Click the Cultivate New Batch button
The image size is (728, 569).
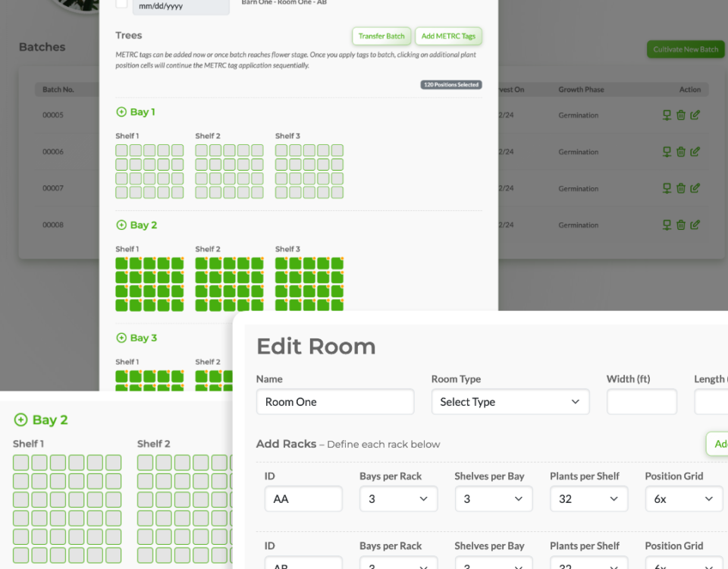(x=686, y=49)
